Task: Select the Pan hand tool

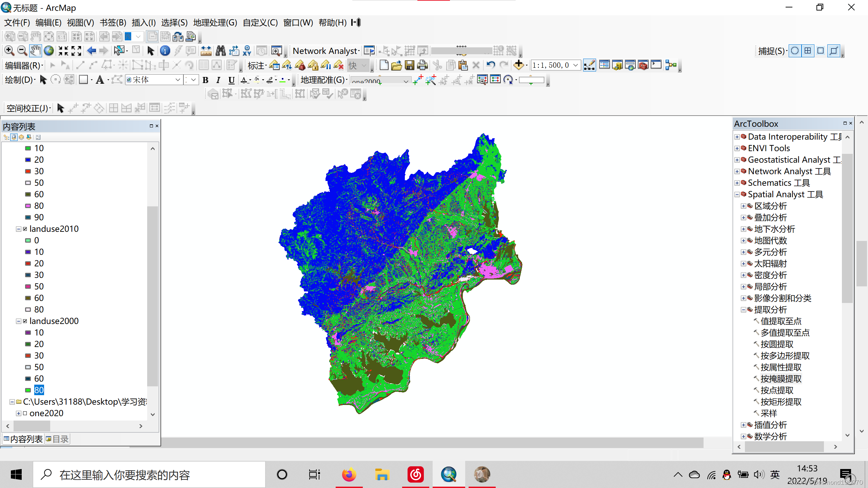Action: click(x=36, y=51)
